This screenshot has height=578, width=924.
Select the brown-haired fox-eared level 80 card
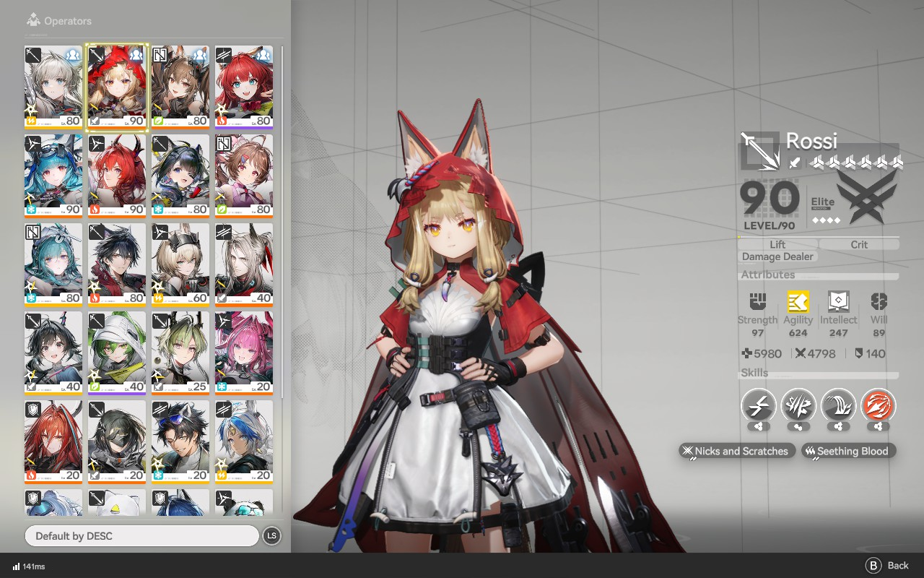point(180,87)
